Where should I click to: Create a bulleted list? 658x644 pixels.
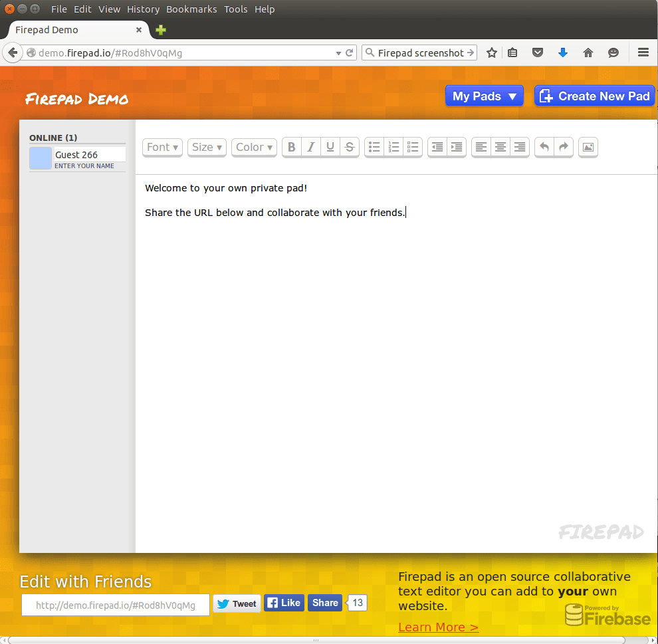(x=374, y=148)
